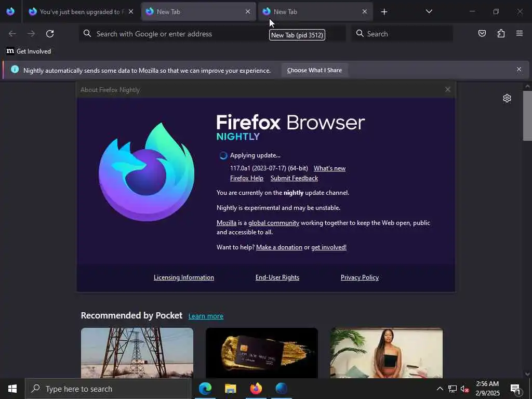The image size is (532, 399).
Task: Open the Save to Pocket button
Action: pyautogui.click(x=482, y=33)
